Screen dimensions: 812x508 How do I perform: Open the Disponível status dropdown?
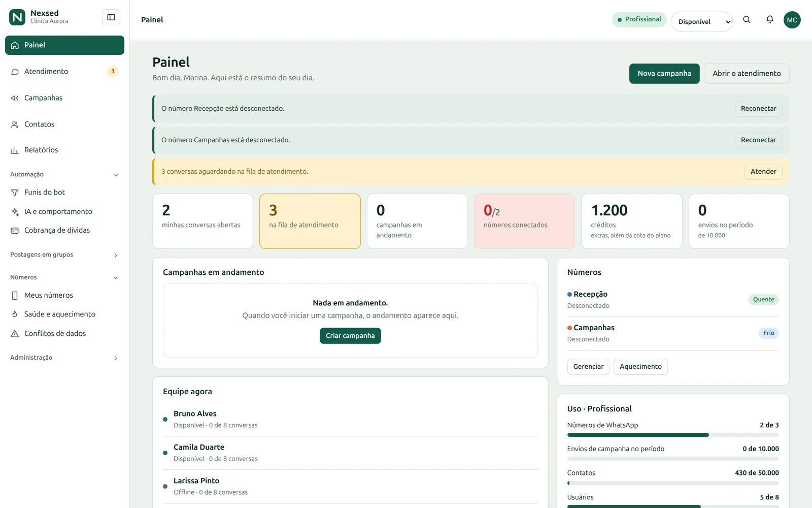click(x=702, y=22)
